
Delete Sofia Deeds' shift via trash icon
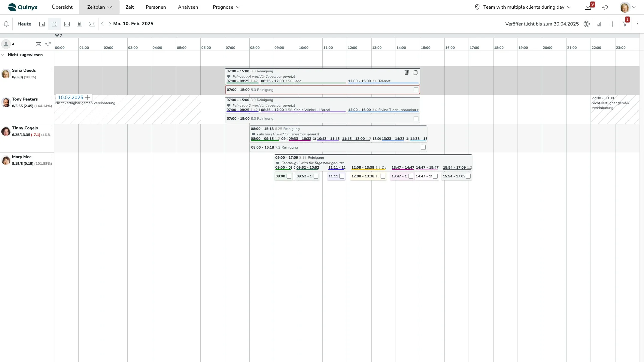point(407,72)
